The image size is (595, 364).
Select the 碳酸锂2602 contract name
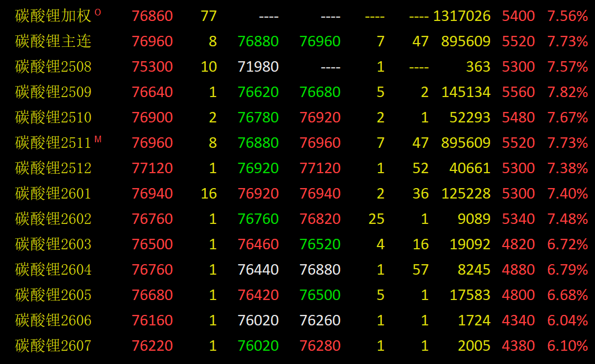[53, 219]
